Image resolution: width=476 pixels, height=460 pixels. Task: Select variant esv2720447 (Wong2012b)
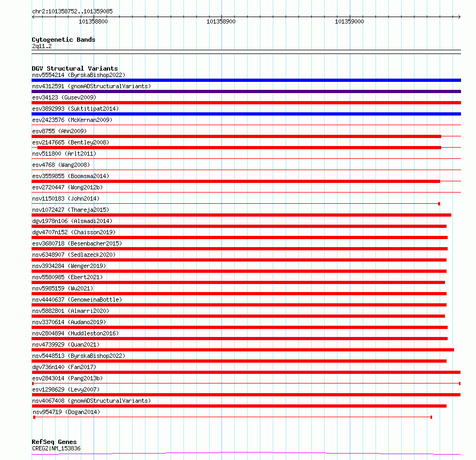[x=67, y=187]
